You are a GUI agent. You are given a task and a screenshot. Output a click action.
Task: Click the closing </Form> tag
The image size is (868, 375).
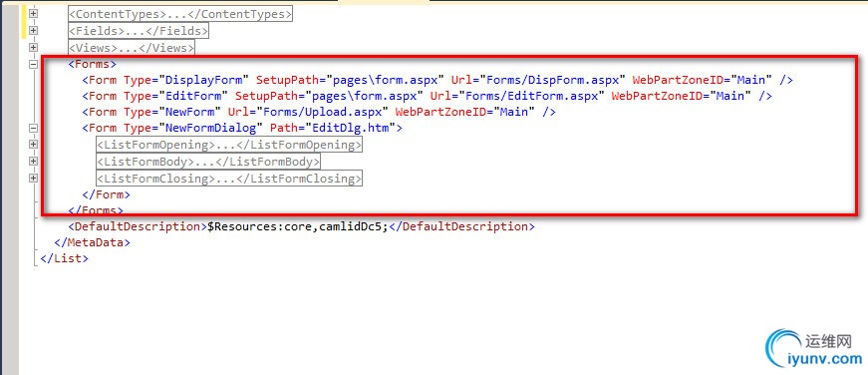[106, 194]
